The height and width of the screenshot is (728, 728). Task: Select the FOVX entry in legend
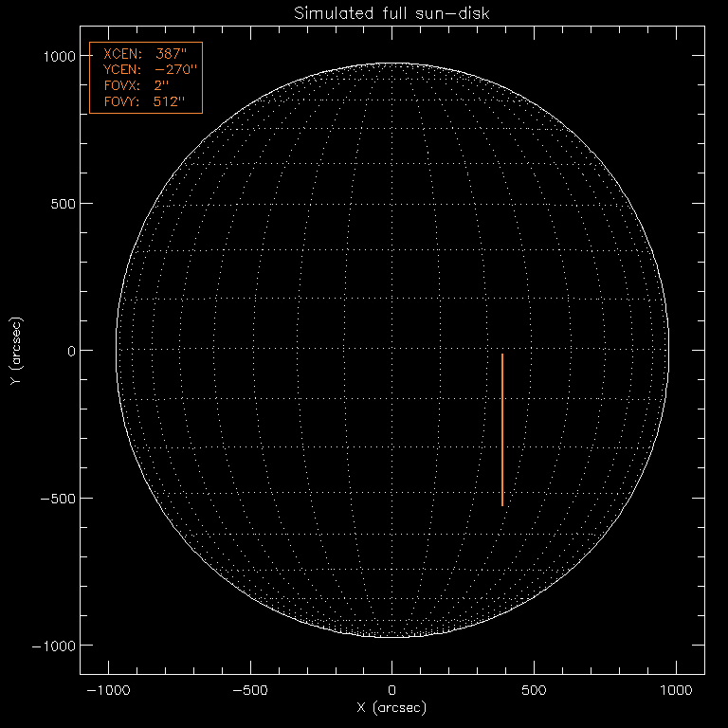[137, 85]
